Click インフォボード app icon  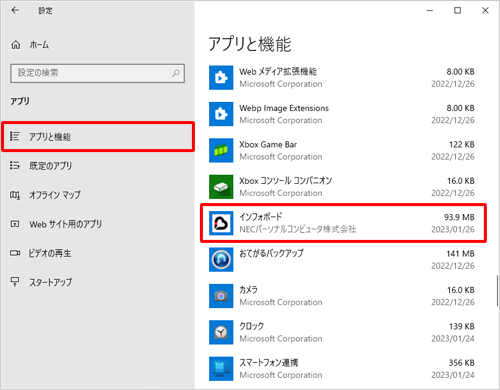(x=221, y=223)
